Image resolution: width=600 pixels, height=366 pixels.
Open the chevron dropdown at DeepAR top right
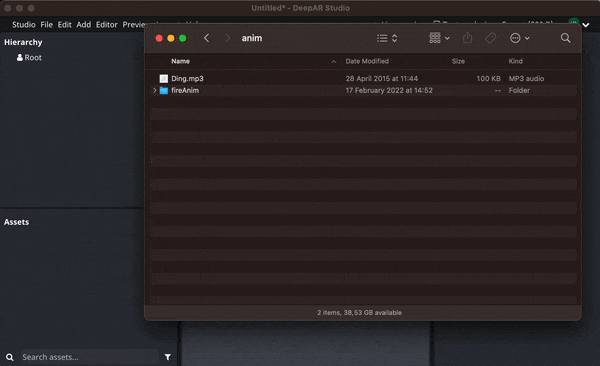585,25
